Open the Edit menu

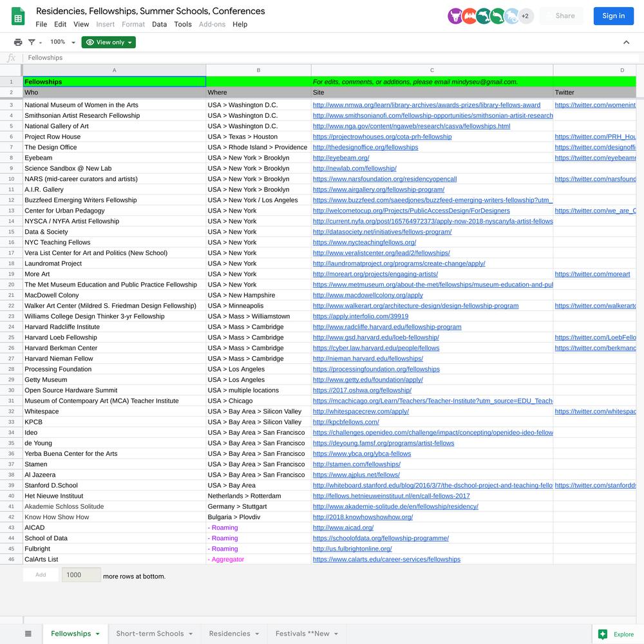(60, 24)
